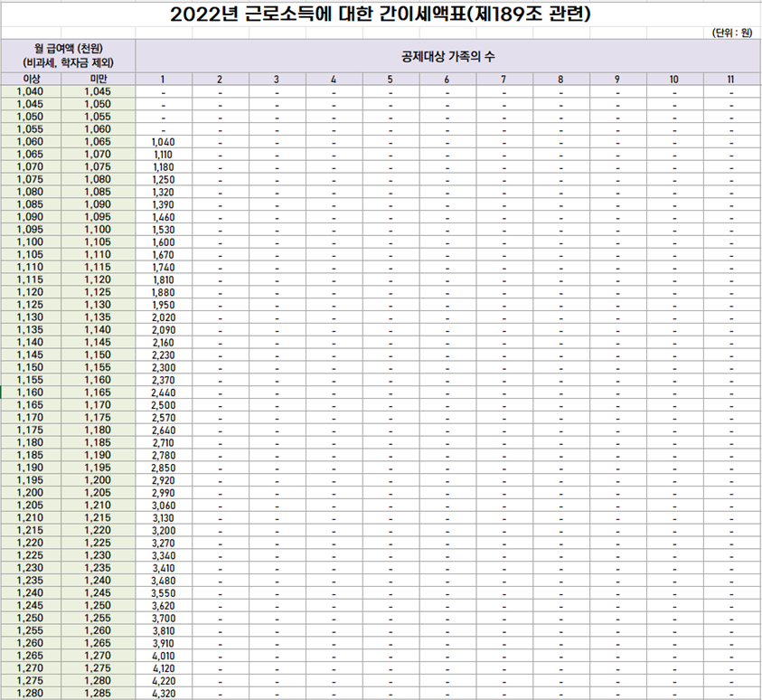Image resolution: width=762 pixels, height=700 pixels.
Task: Click tax amount cell 3,700
Action: coord(164,619)
